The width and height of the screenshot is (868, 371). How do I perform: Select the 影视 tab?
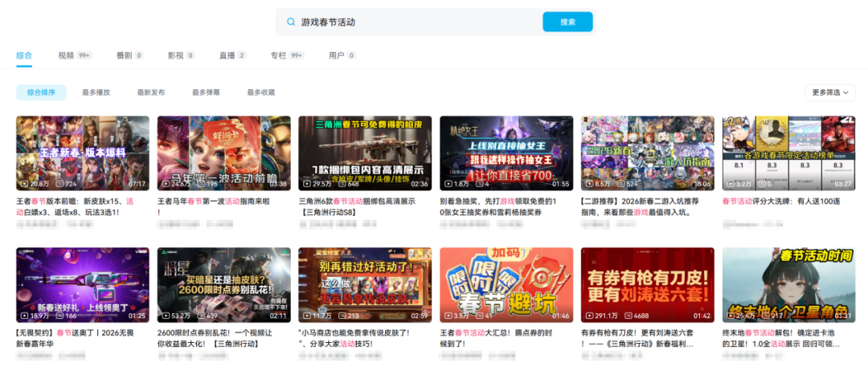click(x=175, y=55)
